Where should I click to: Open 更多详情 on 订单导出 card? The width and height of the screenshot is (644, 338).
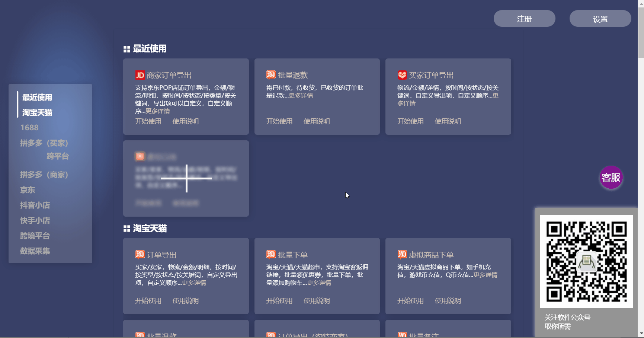[194, 283]
